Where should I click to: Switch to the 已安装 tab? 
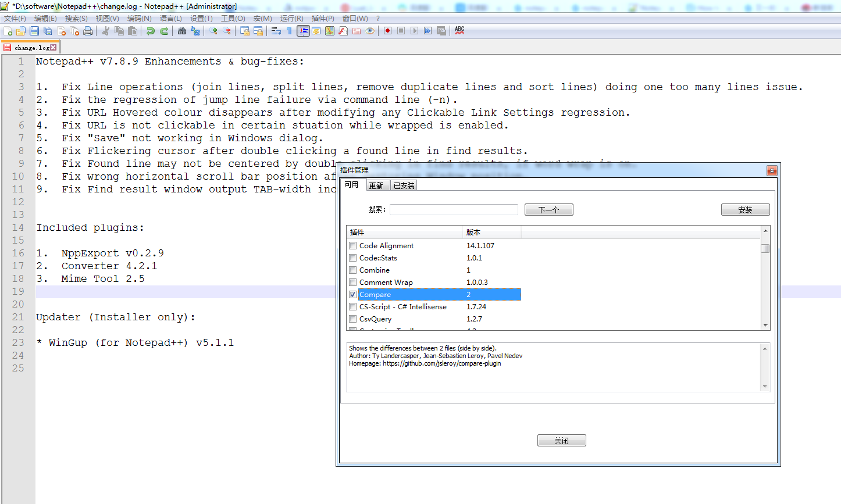pyautogui.click(x=404, y=185)
